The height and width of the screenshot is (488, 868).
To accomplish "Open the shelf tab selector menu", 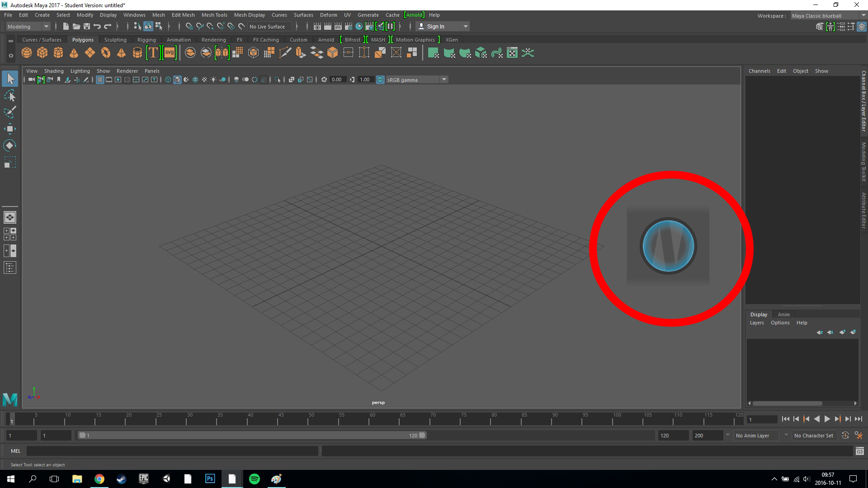I will pyautogui.click(x=11, y=41).
